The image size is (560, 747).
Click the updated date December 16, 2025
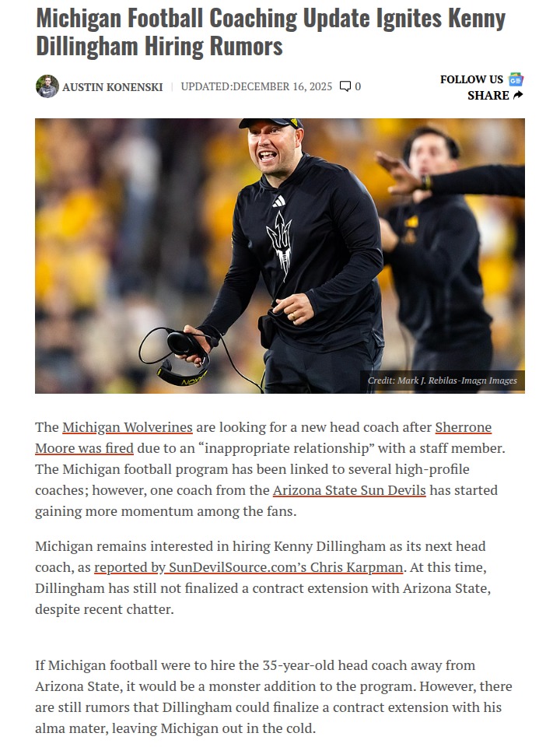pyautogui.click(x=256, y=86)
